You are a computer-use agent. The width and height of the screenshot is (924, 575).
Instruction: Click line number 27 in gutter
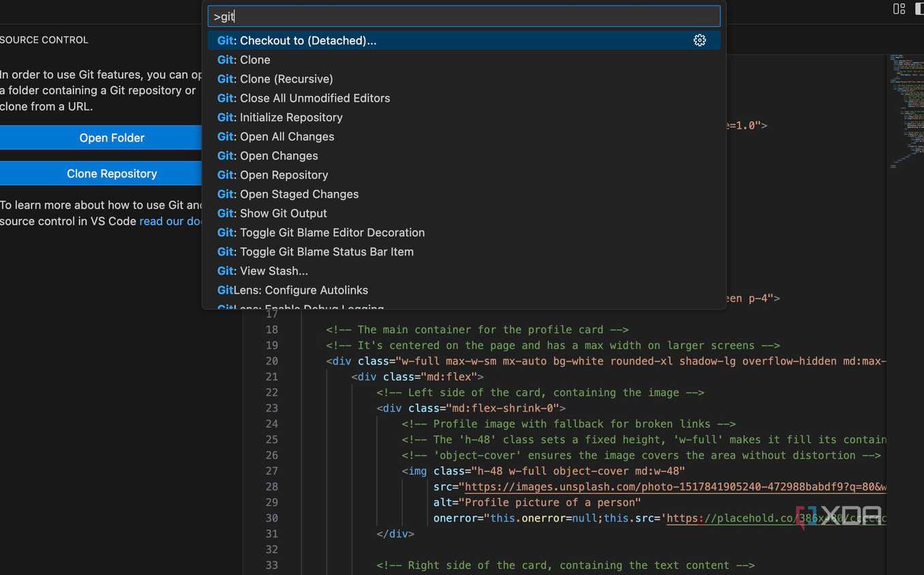272,471
